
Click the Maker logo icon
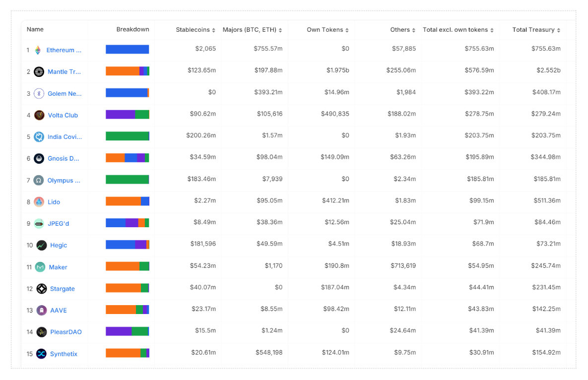40,267
